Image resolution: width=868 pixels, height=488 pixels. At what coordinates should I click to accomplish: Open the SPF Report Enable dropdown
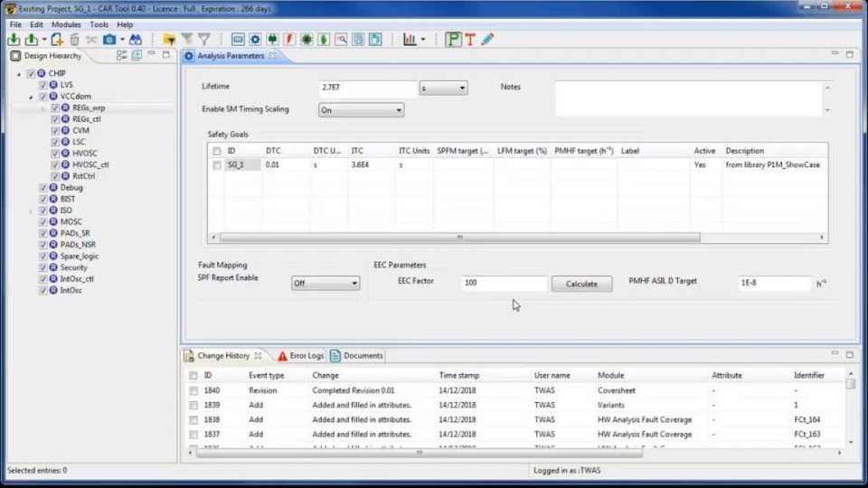(325, 283)
